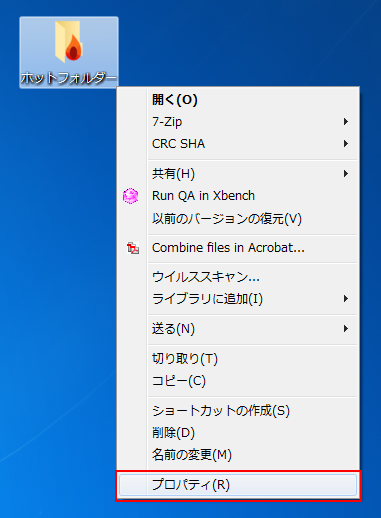Choose 切り取り(T) to cut the folder
This screenshot has width=381, height=518.
238,359
